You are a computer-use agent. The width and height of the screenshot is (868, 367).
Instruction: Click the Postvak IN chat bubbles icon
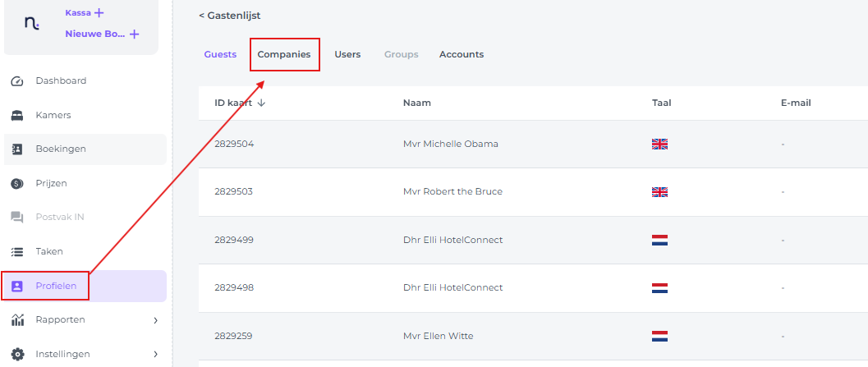(x=17, y=217)
